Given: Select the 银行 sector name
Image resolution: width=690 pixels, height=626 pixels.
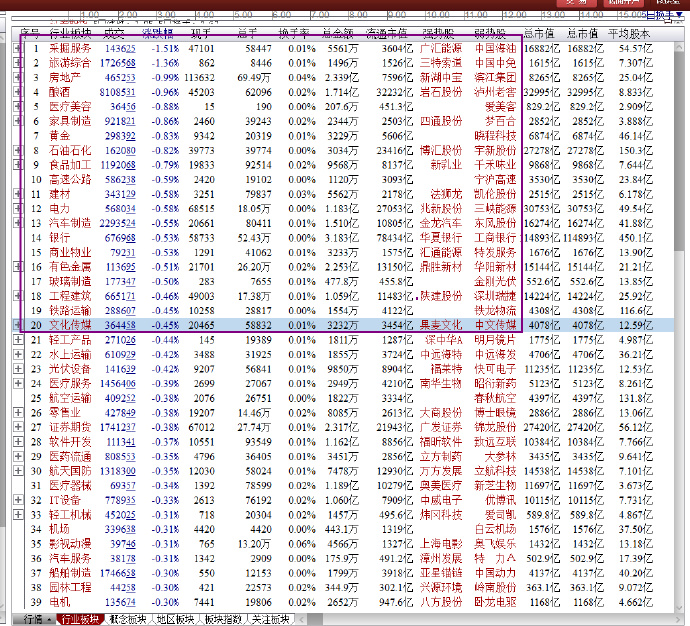Looking at the screenshot, I should point(59,238).
